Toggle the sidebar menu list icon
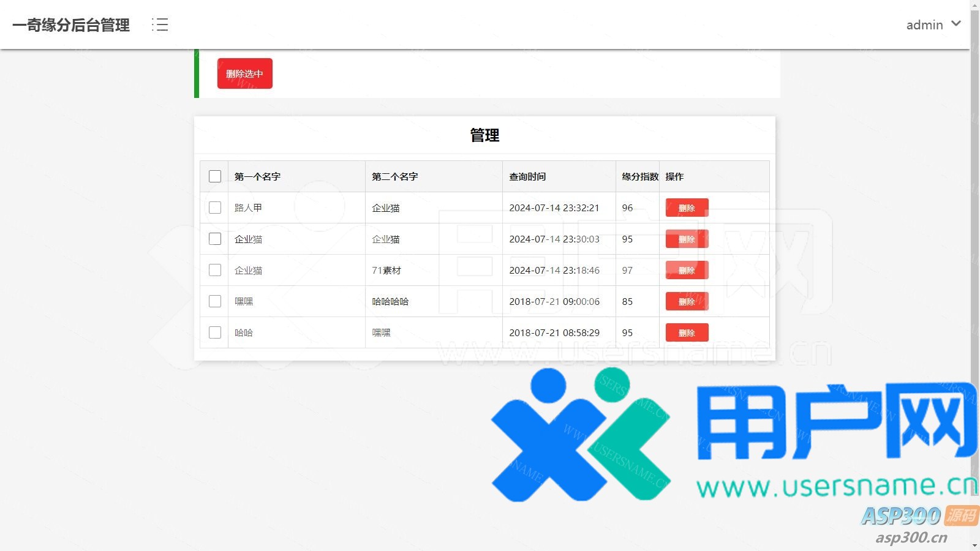 (160, 24)
